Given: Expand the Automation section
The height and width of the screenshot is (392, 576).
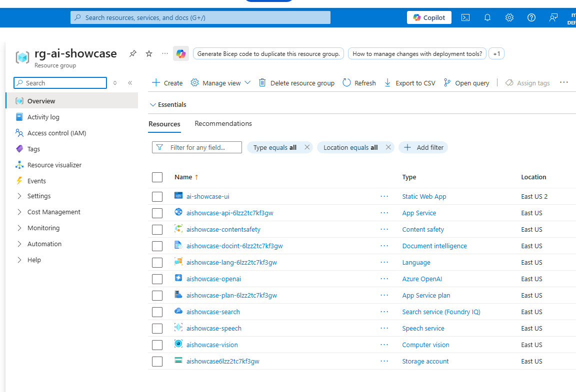Looking at the screenshot, I should pos(19,244).
